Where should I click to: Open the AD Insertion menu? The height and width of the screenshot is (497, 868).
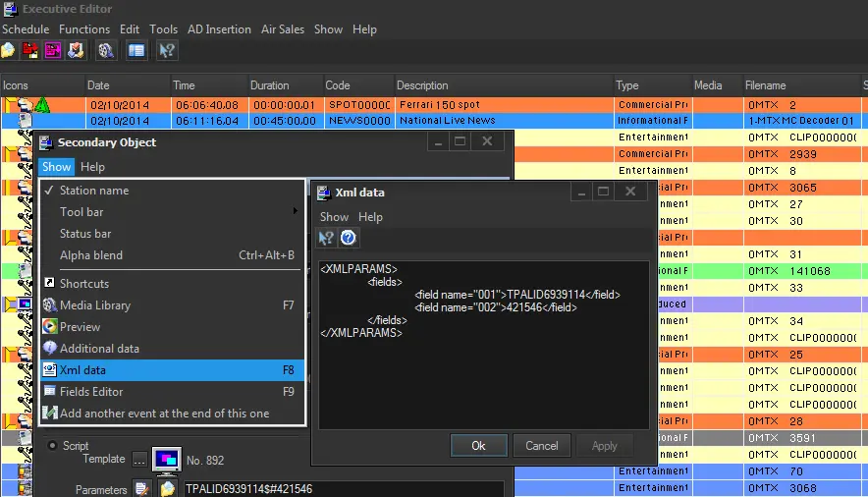219,29
